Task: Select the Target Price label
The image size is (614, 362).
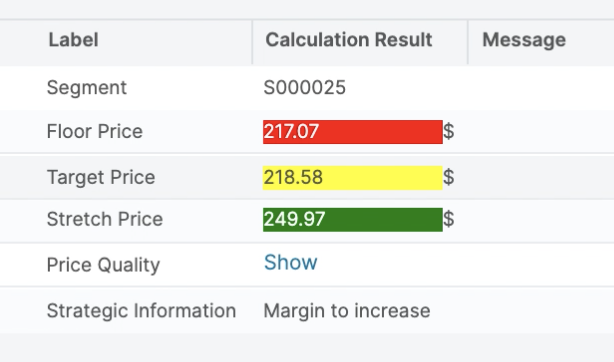Action: tap(101, 177)
